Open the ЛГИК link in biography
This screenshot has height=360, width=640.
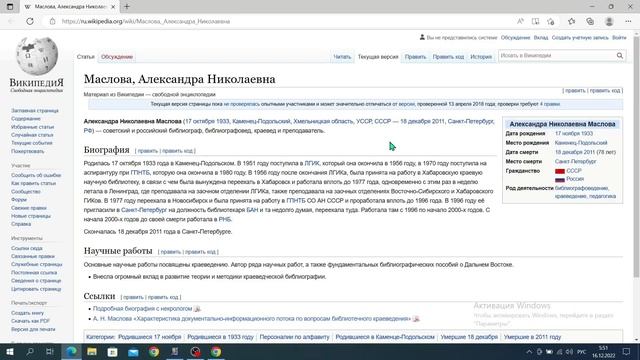point(312,163)
